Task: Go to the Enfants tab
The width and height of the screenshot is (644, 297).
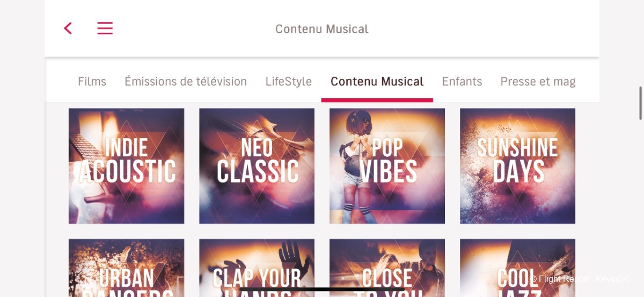Action: 462,82
